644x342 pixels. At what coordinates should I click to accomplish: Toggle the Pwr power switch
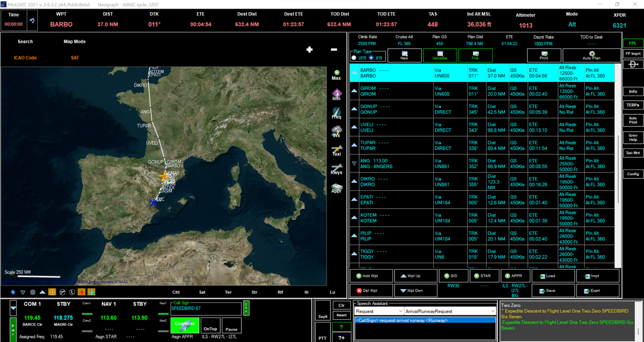tap(13, 329)
